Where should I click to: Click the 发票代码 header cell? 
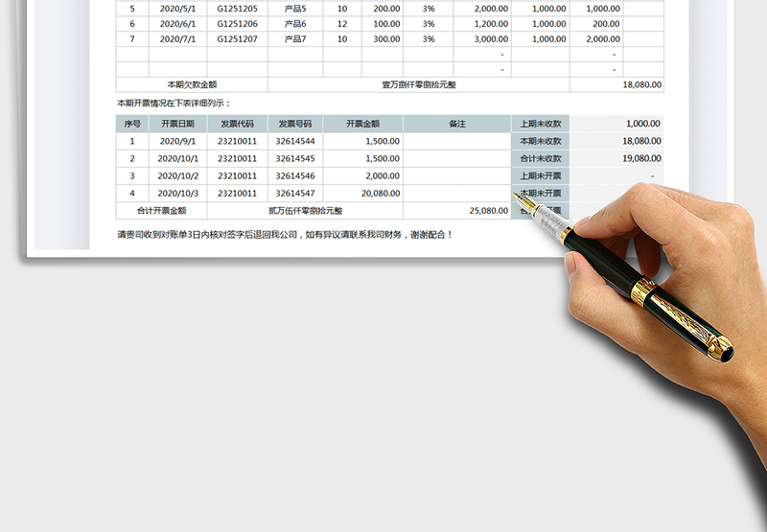click(x=237, y=124)
